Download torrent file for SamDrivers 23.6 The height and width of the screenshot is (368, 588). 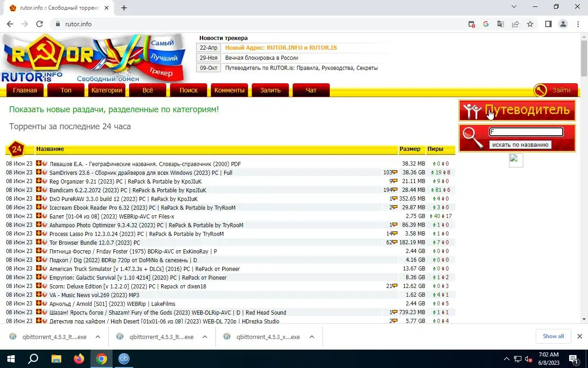point(39,172)
